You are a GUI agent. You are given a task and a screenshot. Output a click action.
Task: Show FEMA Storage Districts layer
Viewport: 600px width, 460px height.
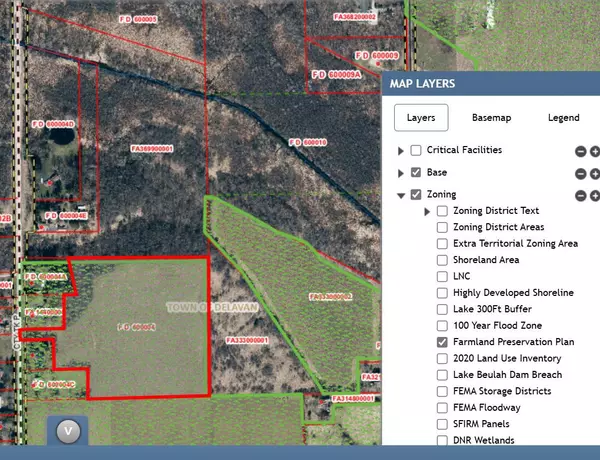coord(442,391)
